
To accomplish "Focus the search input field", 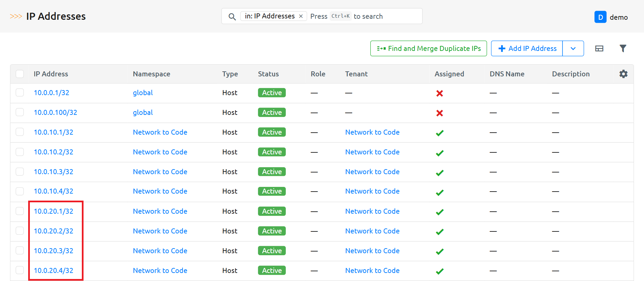I will (386, 16).
